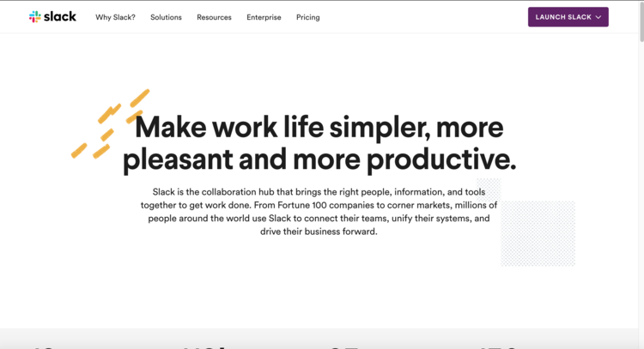Click the first cut-off statistic in gray band
This screenshot has height=349, width=644.
[x=43, y=347]
